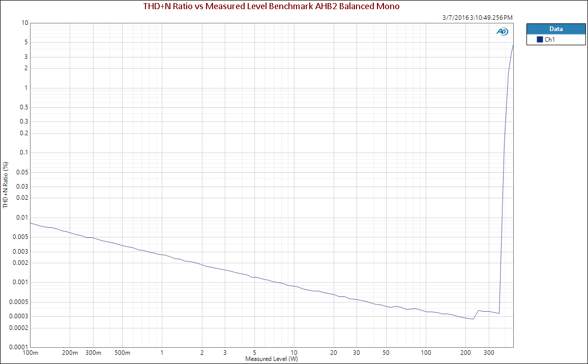Click the x-axis tick label 200m
The height and width of the screenshot is (364, 588).
70,353
